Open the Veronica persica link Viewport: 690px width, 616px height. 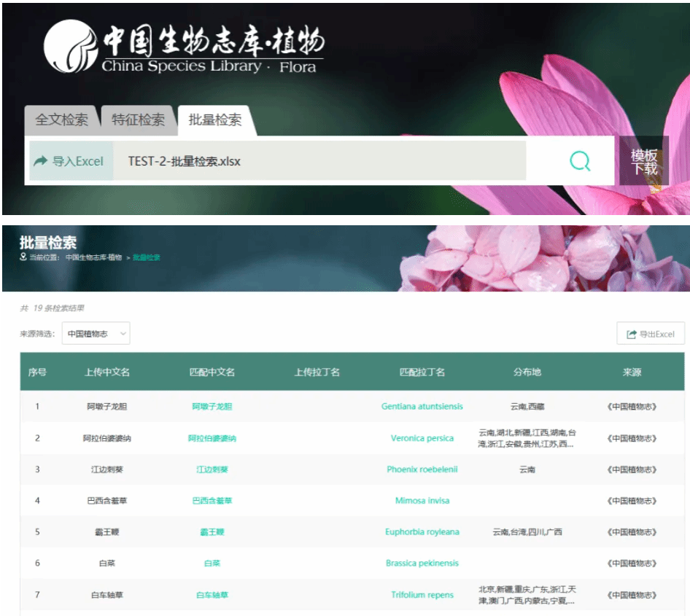coord(422,438)
